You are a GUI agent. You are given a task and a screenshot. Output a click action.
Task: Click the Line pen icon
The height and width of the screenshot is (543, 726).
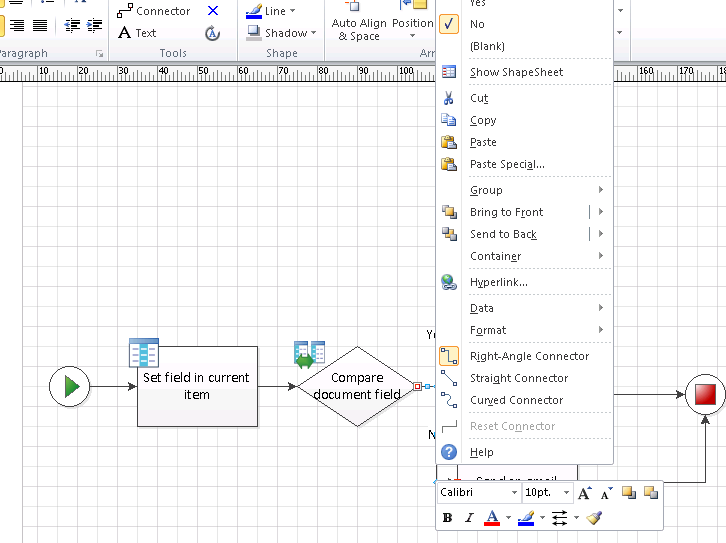click(254, 11)
